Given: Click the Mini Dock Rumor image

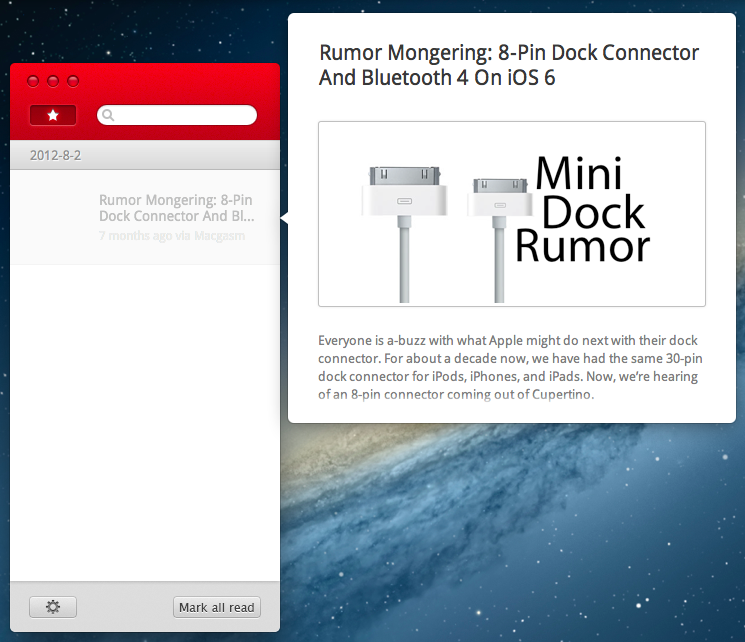Looking at the screenshot, I should point(512,214).
